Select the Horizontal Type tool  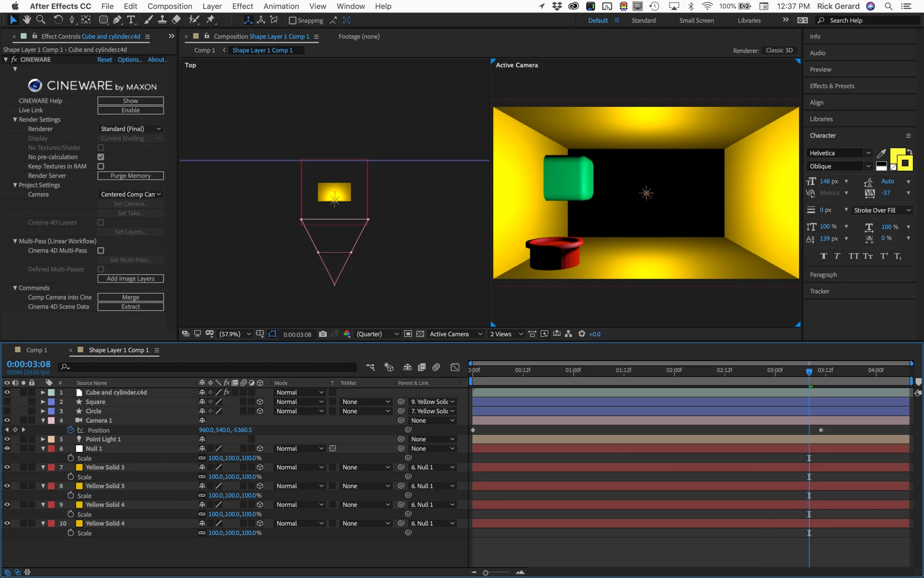pos(131,20)
